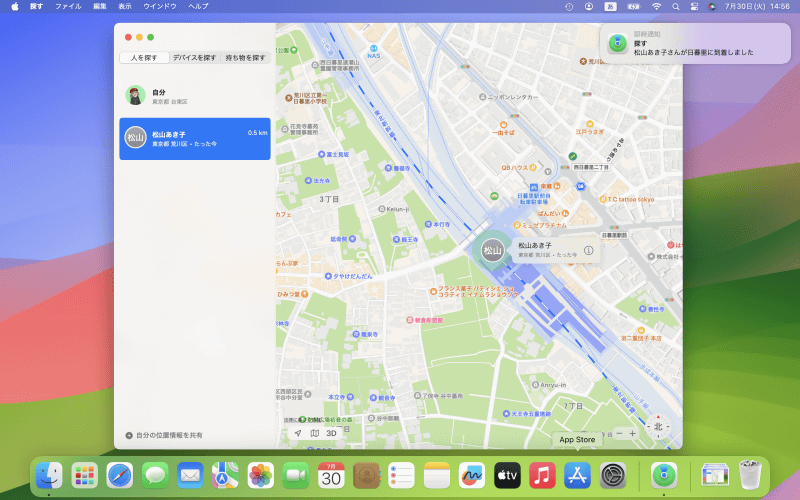Viewport: 800px width, 500px height.
Task: Open the 編集 menu
Action: [99, 6]
